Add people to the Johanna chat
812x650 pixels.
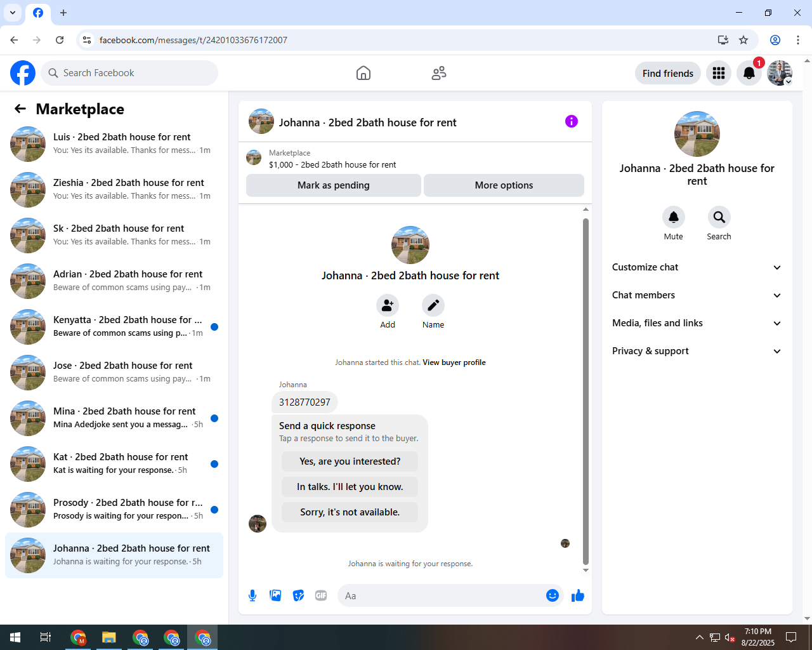pyautogui.click(x=388, y=305)
